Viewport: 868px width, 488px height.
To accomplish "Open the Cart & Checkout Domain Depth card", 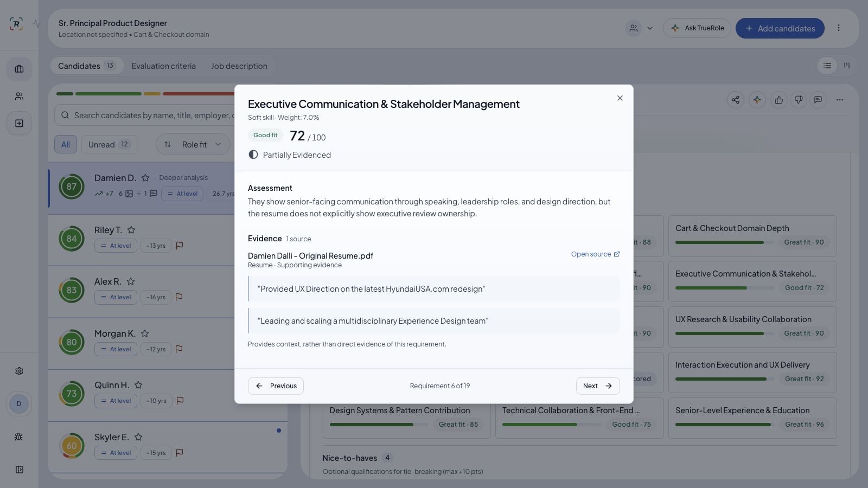I will pyautogui.click(x=752, y=236).
